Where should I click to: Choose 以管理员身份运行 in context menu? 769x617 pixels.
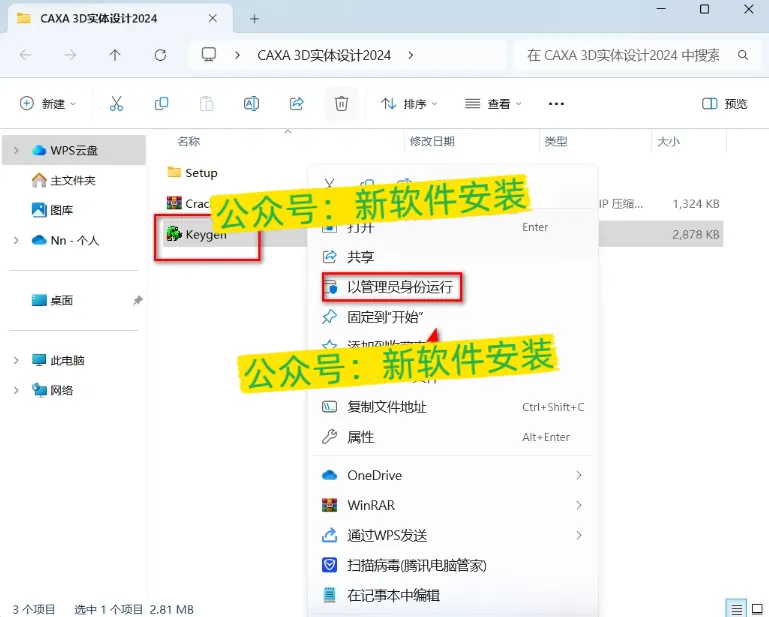[453, 287]
